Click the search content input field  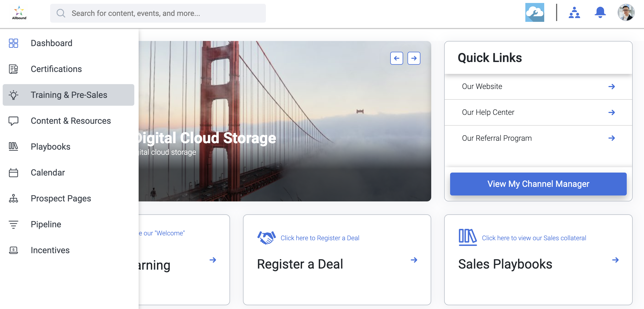click(x=158, y=13)
